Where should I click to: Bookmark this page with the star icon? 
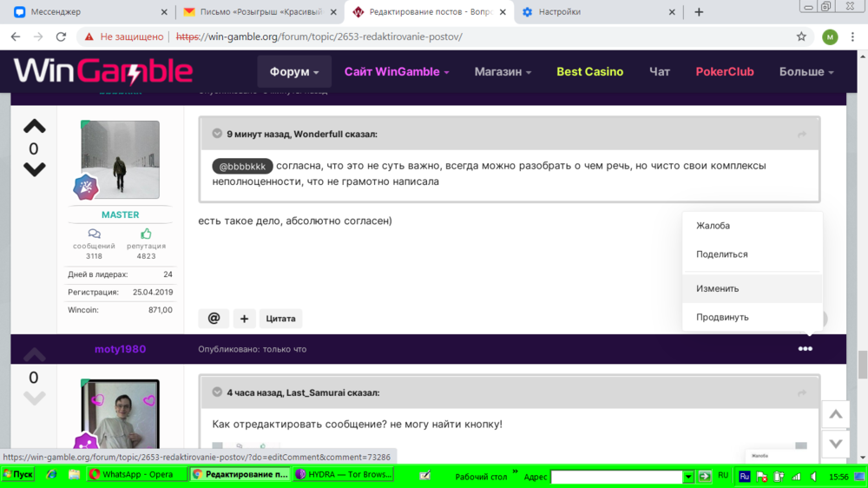pyautogui.click(x=801, y=37)
